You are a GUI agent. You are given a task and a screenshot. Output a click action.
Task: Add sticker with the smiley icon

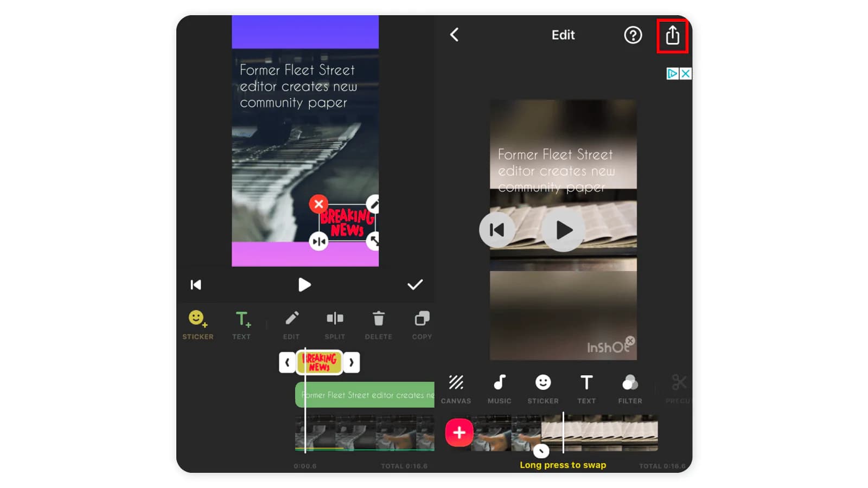tap(197, 325)
